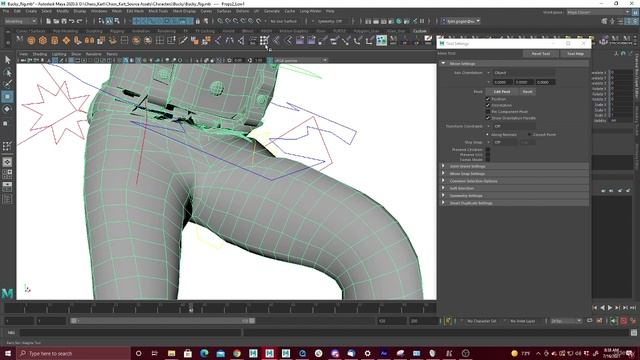Open the Modeling menu set dropdown

20,21
